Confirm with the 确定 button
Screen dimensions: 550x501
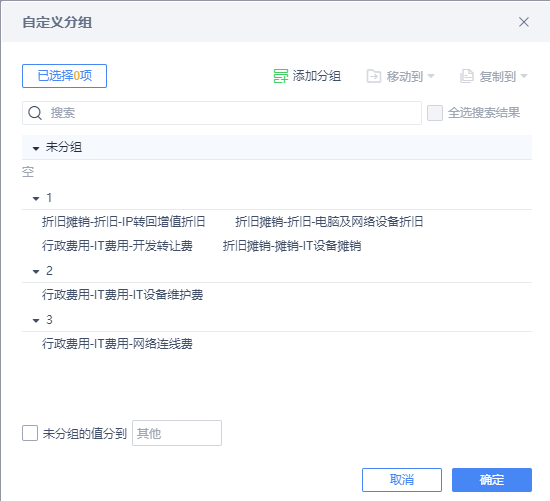coord(492,480)
